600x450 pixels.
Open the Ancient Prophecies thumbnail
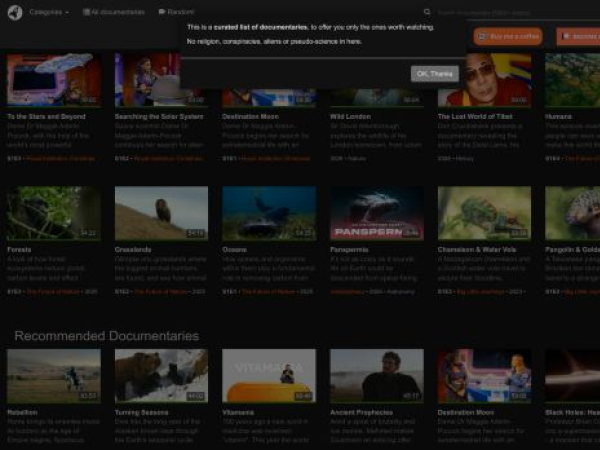(x=377, y=376)
